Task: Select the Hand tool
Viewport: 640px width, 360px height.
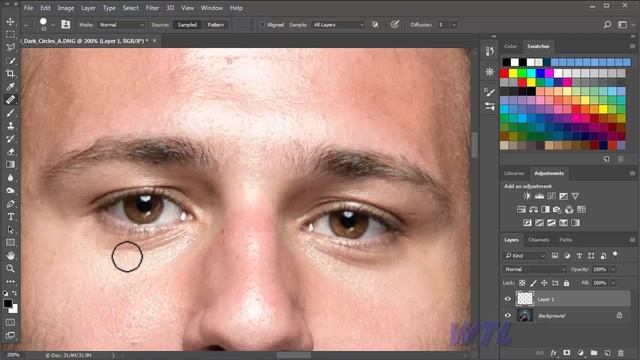Action: click(11, 256)
